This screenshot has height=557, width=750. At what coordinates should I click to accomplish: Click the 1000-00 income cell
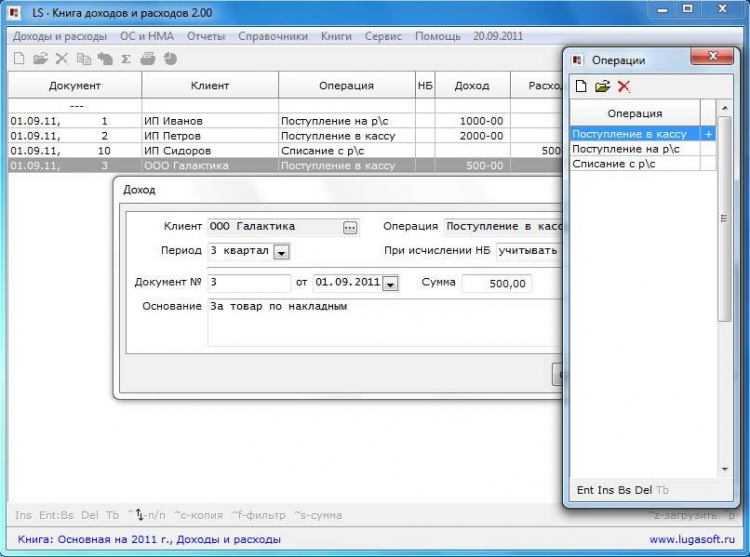473,121
